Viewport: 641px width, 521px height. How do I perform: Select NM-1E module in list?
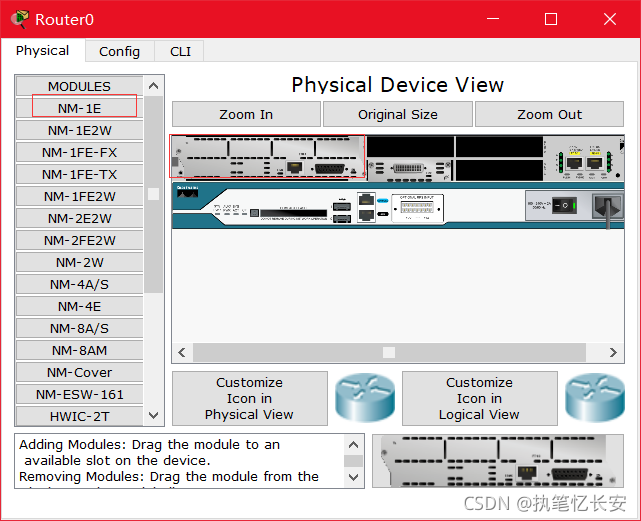[79, 108]
